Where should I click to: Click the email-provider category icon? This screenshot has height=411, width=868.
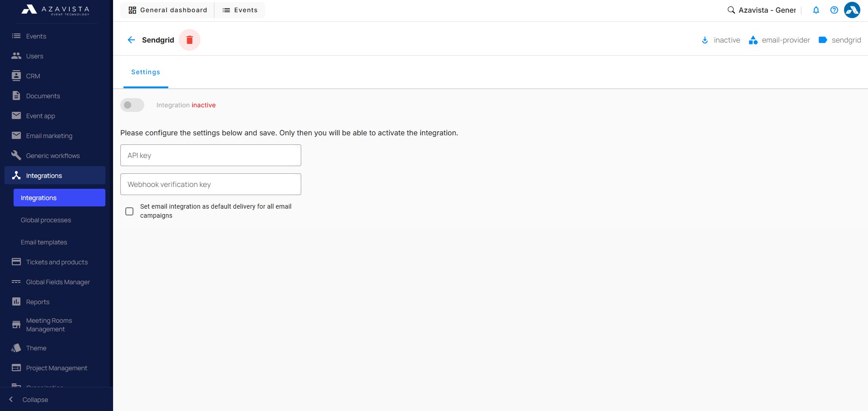click(x=753, y=40)
